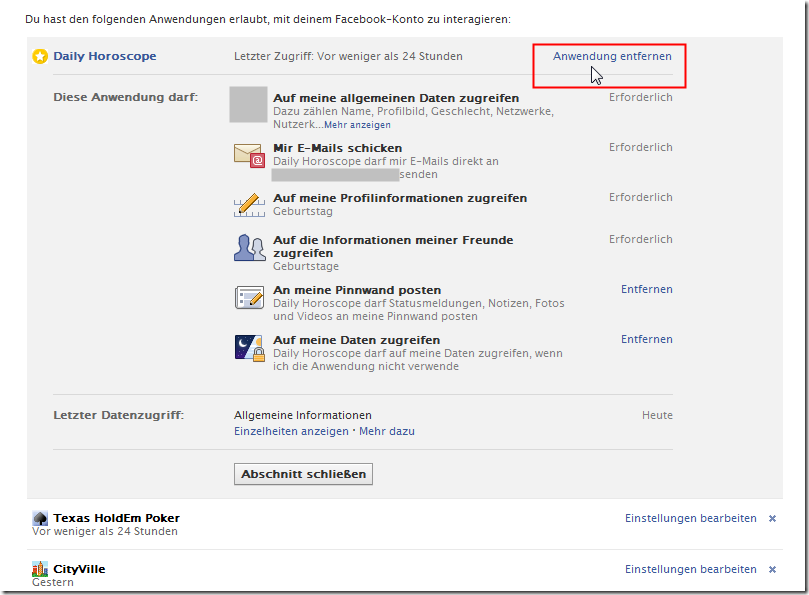
Task: Click the Pinnwand posting icon
Action: [x=250, y=298]
